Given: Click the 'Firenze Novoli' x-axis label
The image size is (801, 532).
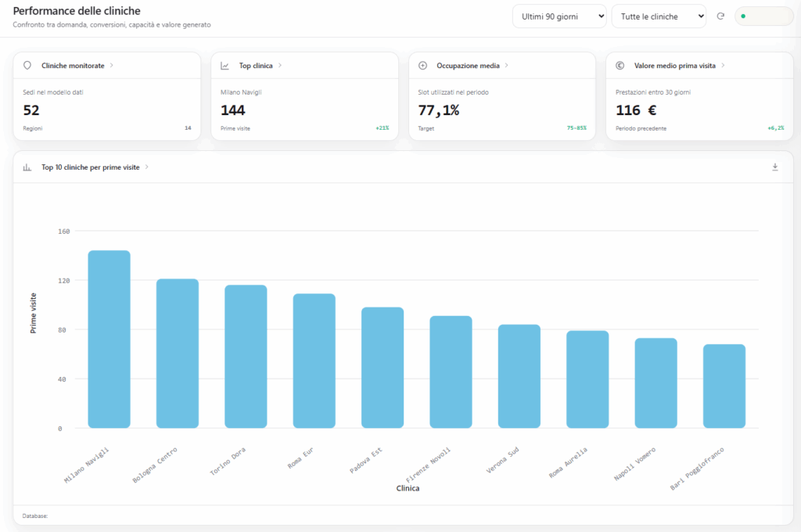Looking at the screenshot, I should click(428, 465).
